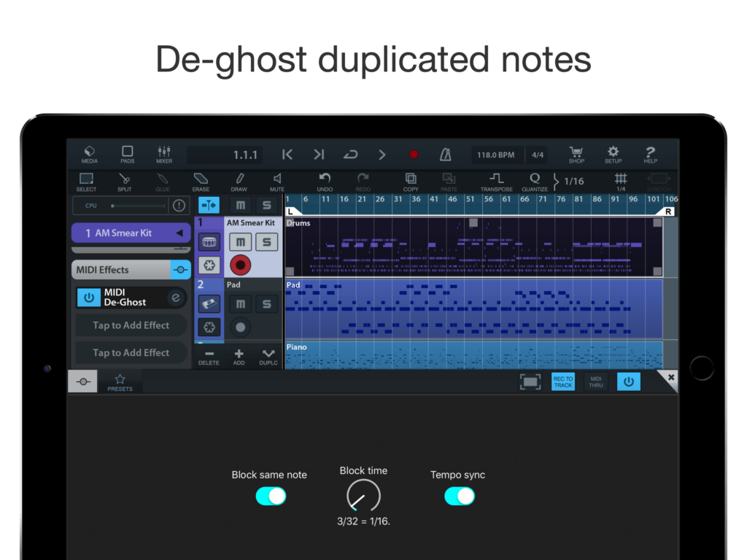Open the Presets tab

pyautogui.click(x=120, y=382)
